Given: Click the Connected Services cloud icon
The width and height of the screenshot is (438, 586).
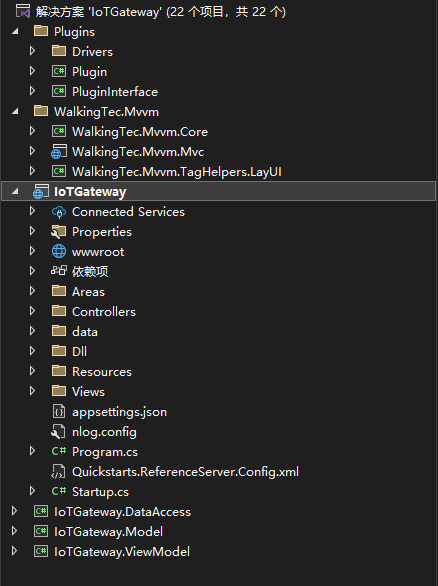Looking at the screenshot, I should coord(59,212).
